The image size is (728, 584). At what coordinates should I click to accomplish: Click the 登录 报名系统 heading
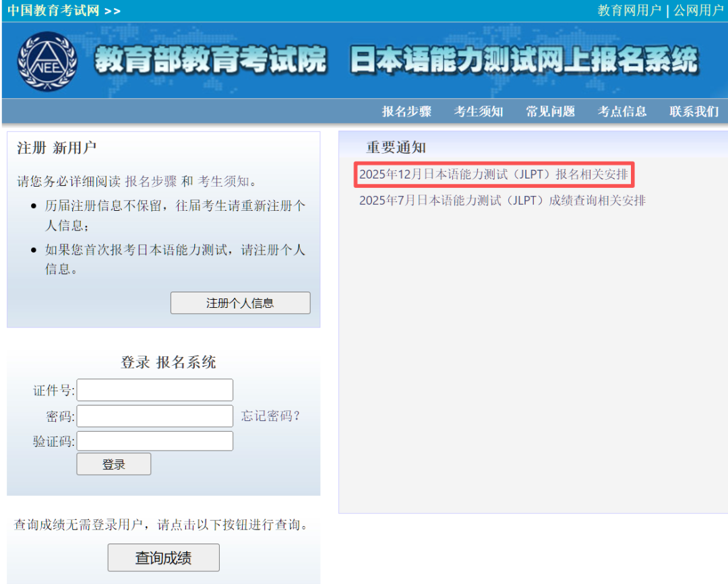[x=169, y=362]
